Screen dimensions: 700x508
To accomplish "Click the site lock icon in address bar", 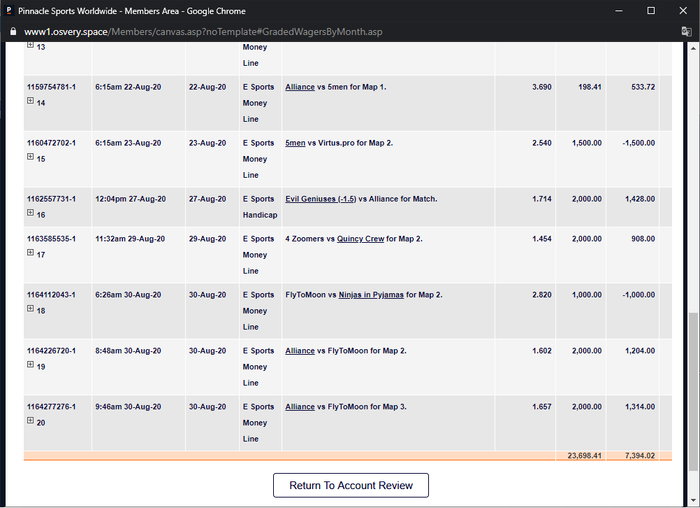I will point(13,32).
